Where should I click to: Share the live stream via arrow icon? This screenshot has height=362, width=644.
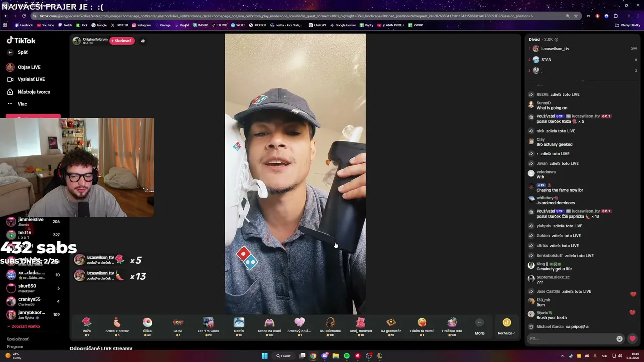(143, 41)
